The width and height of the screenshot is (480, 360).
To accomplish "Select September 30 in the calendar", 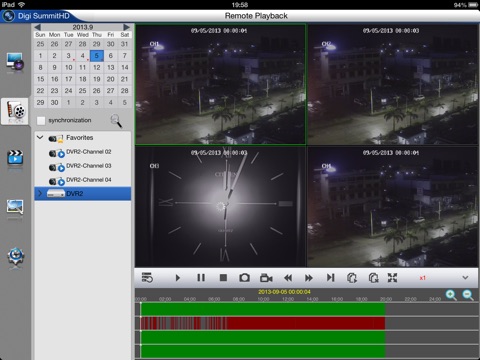I will pyautogui.click(x=54, y=102).
